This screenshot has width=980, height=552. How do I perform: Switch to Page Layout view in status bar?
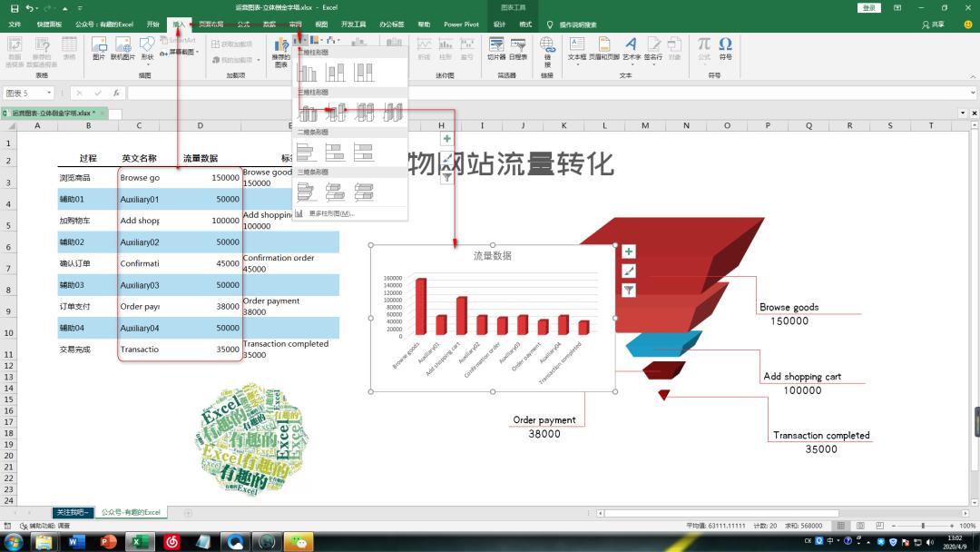coord(861,525)
